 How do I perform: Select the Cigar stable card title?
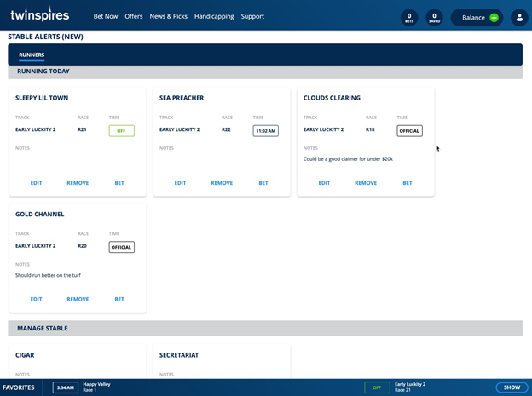pyautogui.click(x=25, y=355)
